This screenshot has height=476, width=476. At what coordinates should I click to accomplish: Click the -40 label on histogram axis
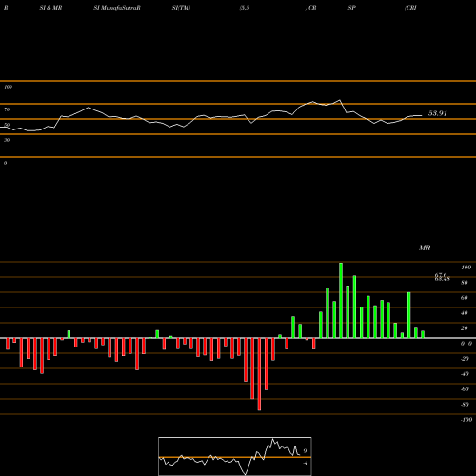click(465, 374)
